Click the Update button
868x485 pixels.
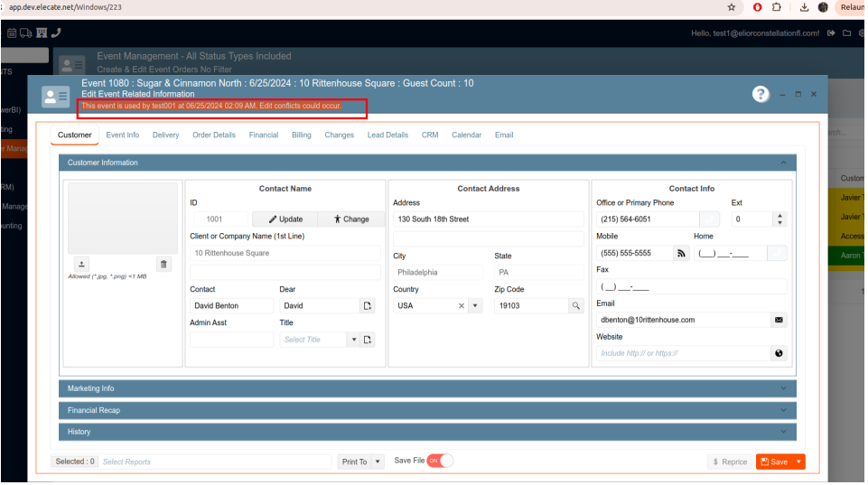click(285, 219)
